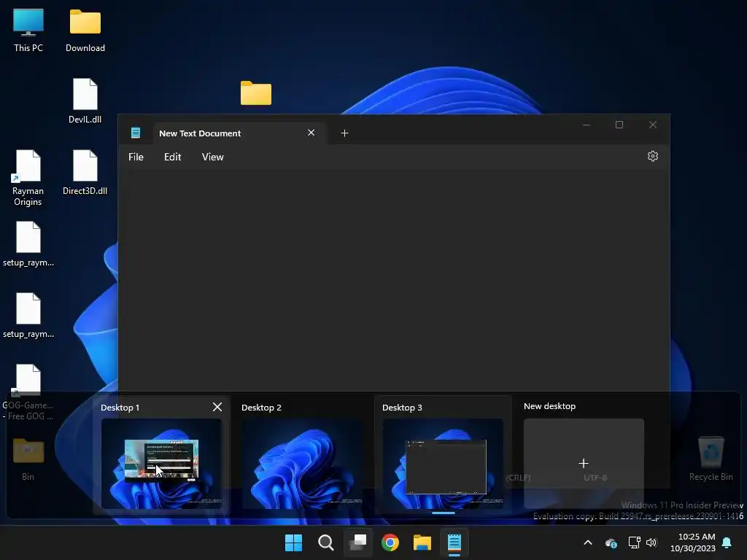
Task: Launch Google Chrome from taskbar
Action: (x=390, y=542)
